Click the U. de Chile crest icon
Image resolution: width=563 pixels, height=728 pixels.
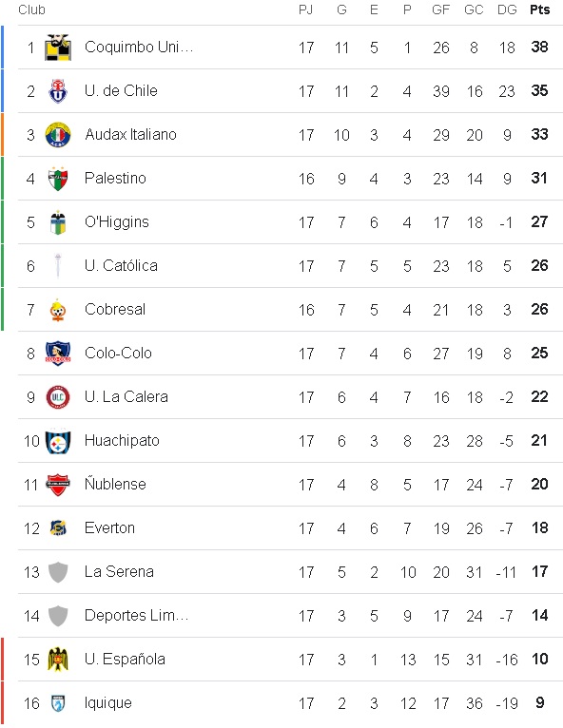point(58,91)
